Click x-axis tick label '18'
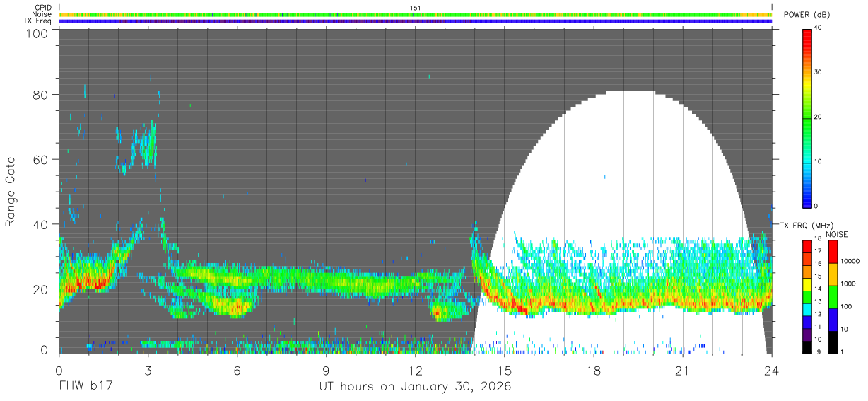Viewport: 868px width, 401px height. [594, 371]
